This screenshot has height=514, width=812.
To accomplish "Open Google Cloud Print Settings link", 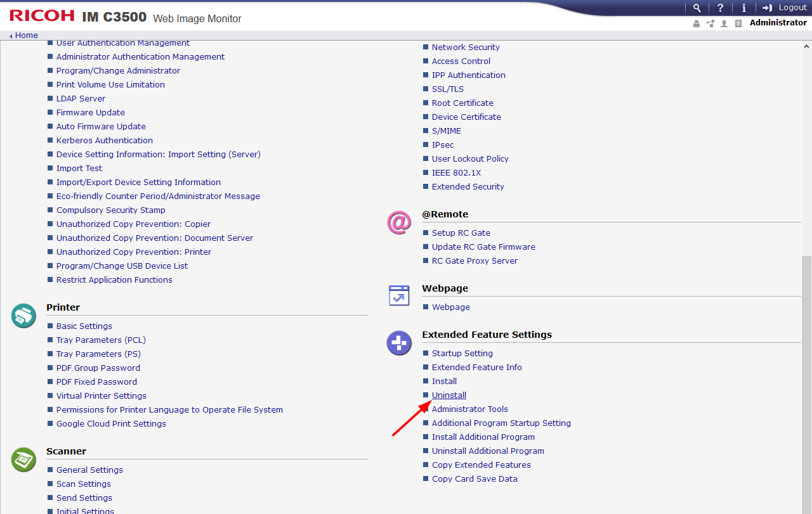I will tap(111, 424).
